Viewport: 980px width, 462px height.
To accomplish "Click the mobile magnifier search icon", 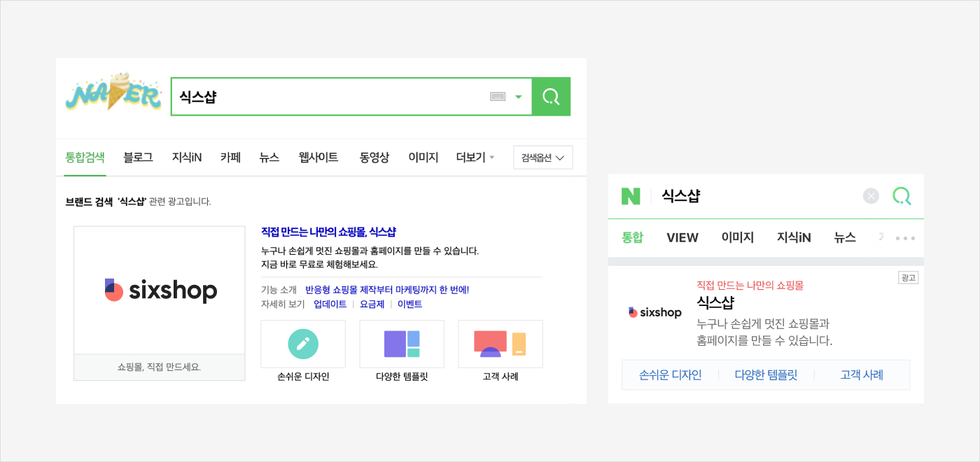I will (x=902, y=196).
